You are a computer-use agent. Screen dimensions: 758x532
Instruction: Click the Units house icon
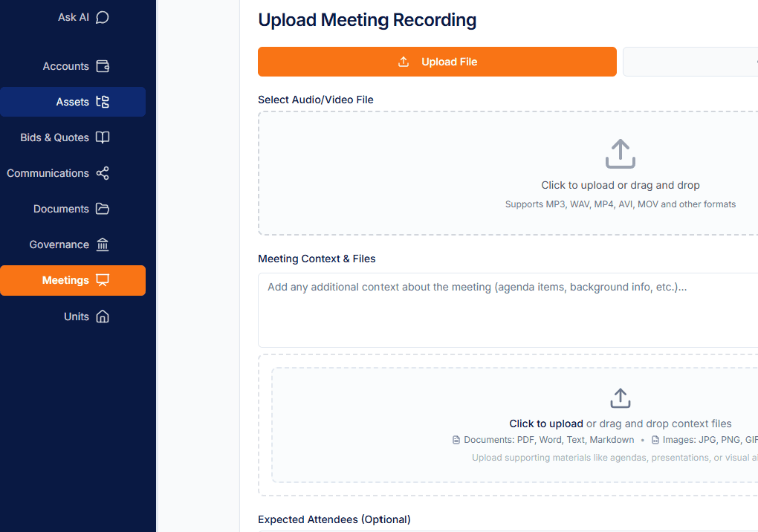coord(103,317)
